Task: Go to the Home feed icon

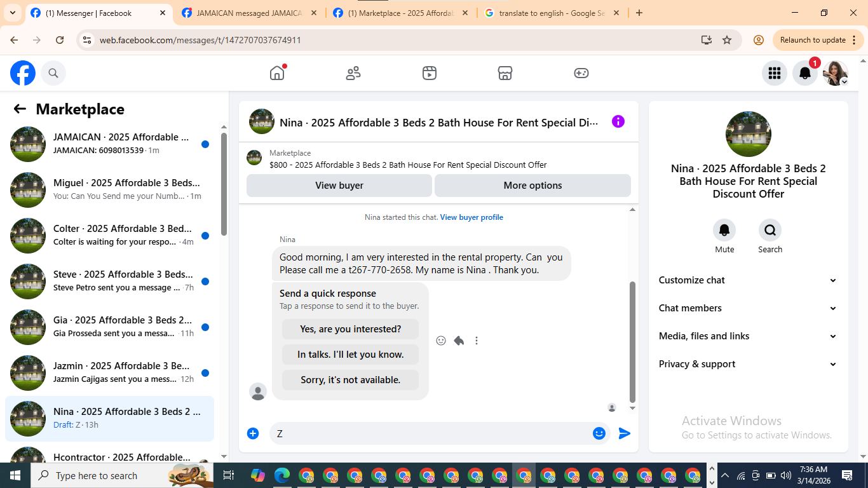Action: (277, 73)
